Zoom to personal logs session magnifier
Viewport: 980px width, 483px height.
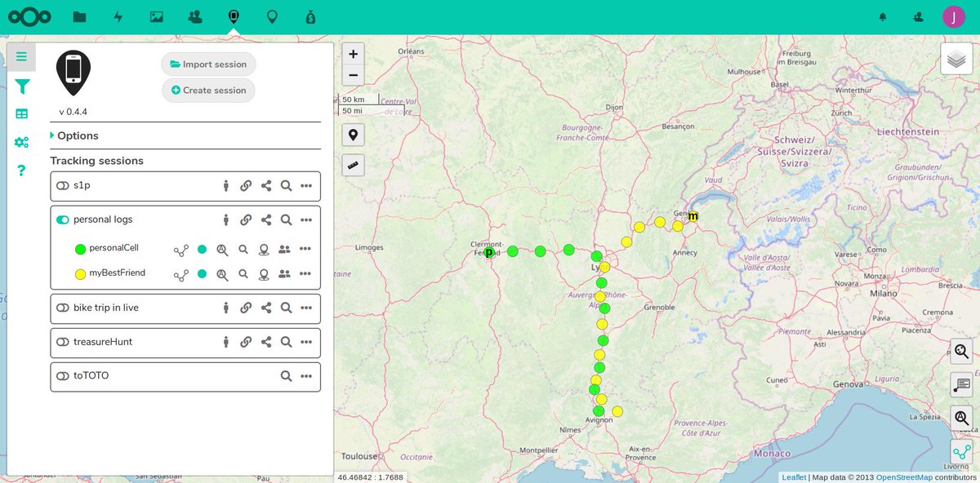coord(287,220)
